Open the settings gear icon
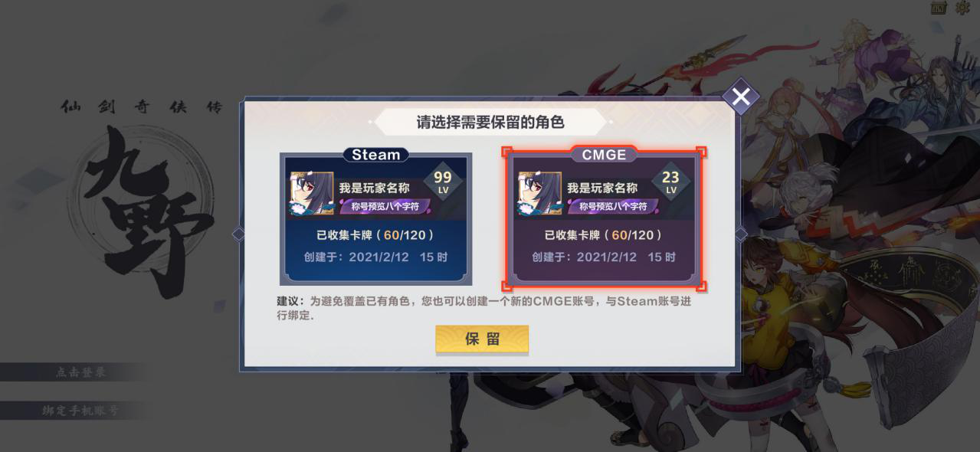The width and height of the screenshot is (980, 452). click(x=962, y=8)
